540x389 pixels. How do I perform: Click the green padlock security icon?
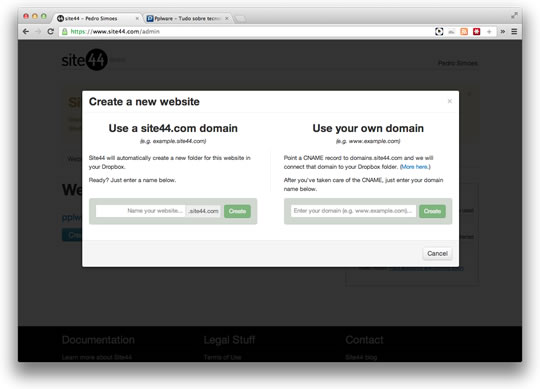point(64,31)
